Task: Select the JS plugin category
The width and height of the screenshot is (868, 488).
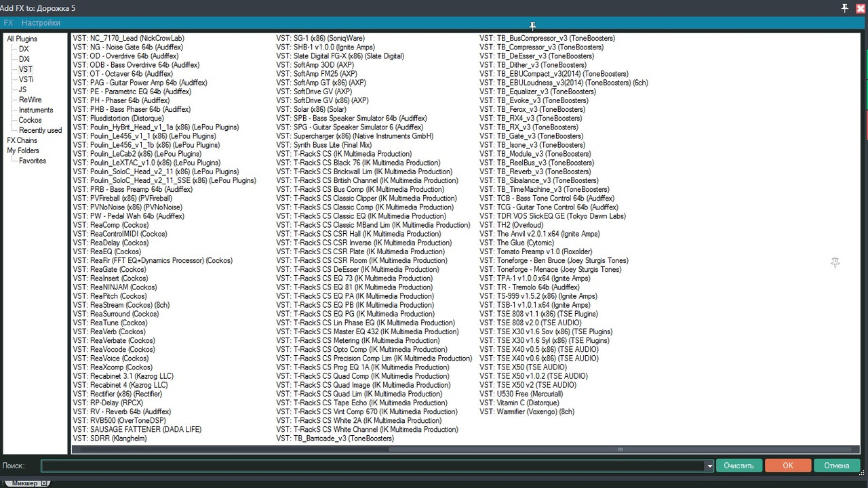Action: point(22,89)
